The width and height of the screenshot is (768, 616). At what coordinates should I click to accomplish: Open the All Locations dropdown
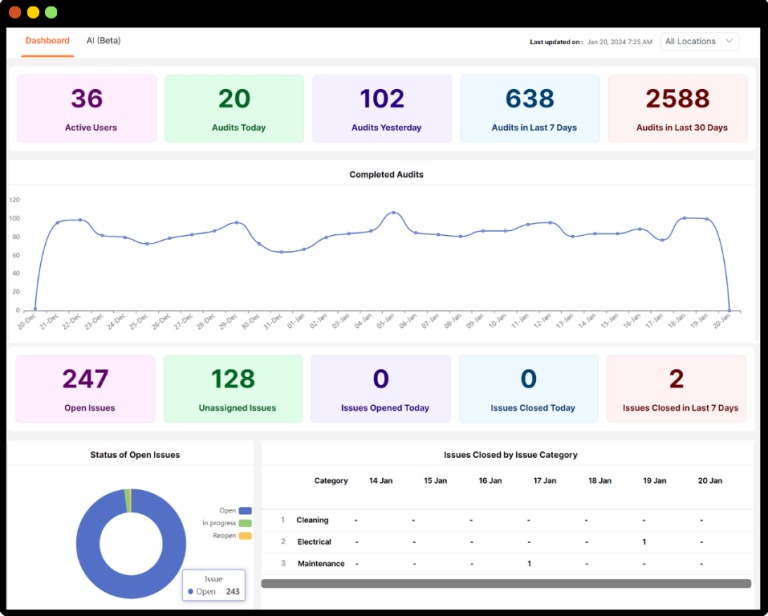[x=699, y=41]
